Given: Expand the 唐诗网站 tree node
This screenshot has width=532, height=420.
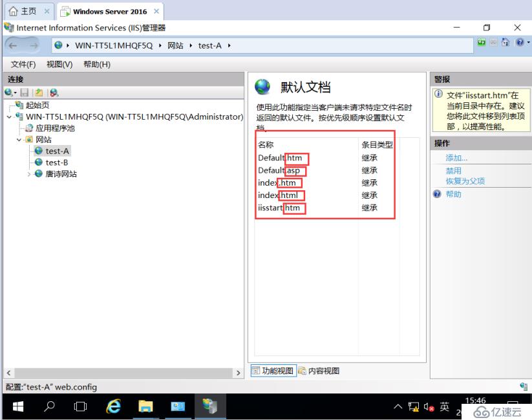Looking at the screenshot, I should point(29,174).
